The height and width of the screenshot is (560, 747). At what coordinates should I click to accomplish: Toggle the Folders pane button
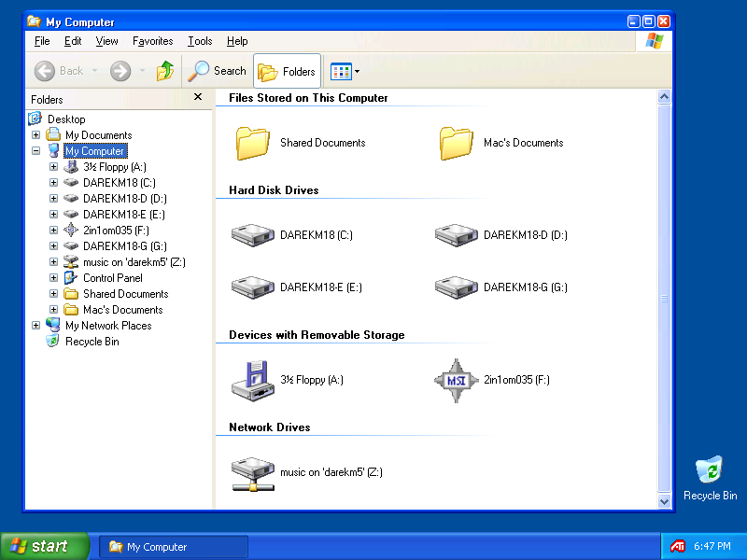coord(287,72)
